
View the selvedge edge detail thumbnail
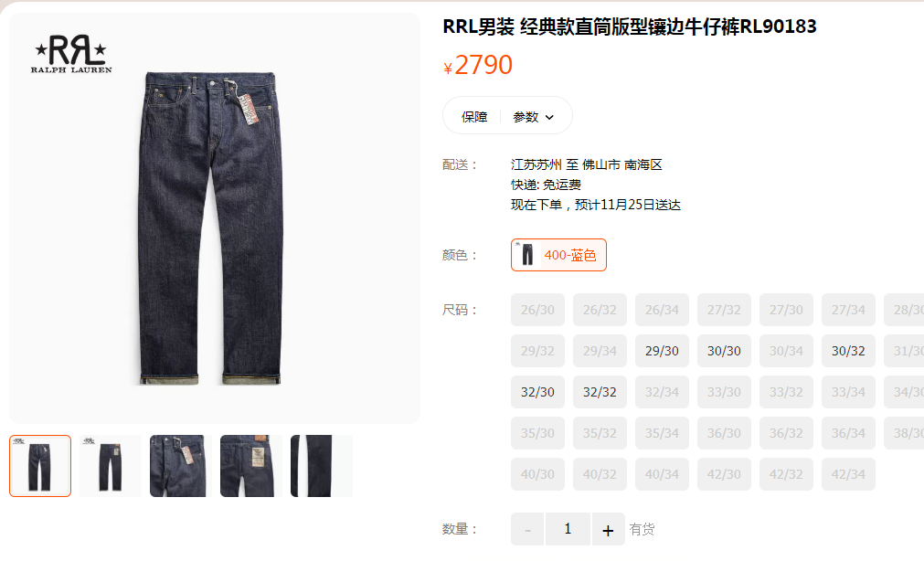coord(321,466)
